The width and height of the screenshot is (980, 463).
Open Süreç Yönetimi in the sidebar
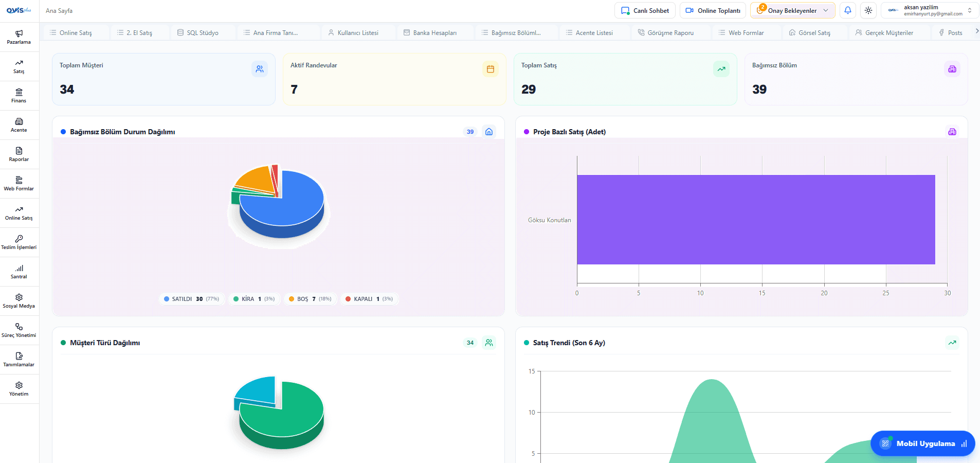pos(19,330)
